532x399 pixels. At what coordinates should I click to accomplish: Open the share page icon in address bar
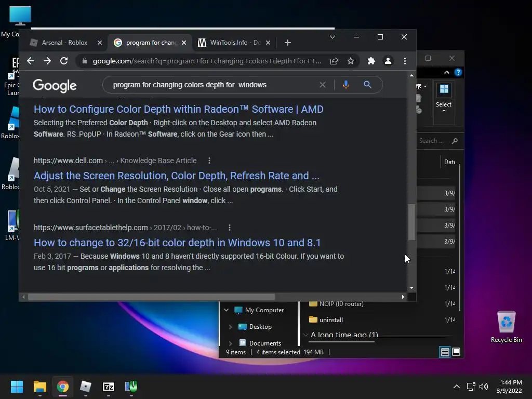334,61
